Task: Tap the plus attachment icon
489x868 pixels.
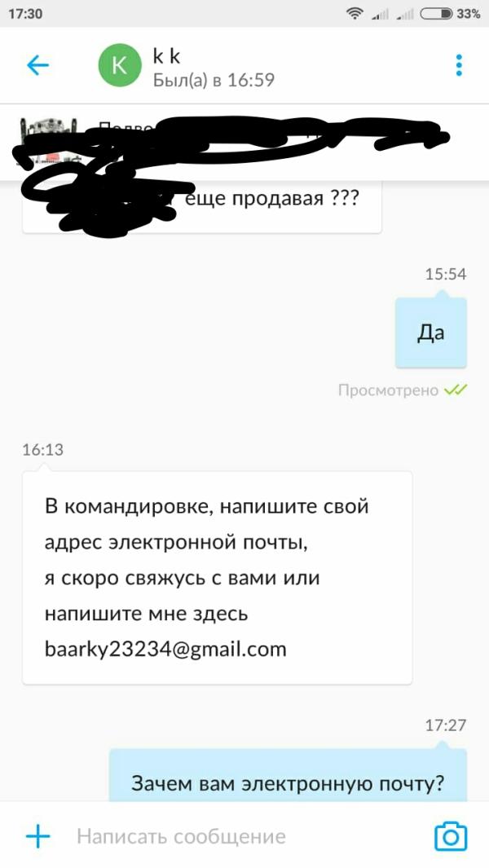Action: click(38, 836)
